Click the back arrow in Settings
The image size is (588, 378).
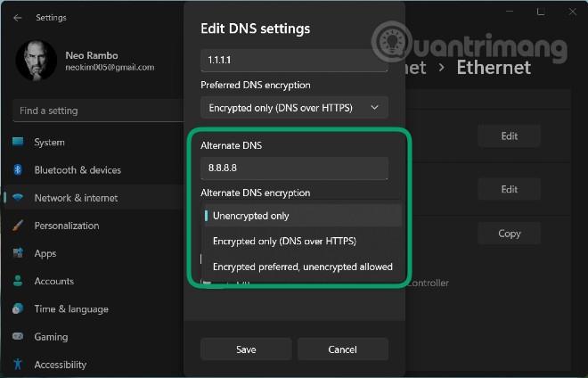point(17,18)
